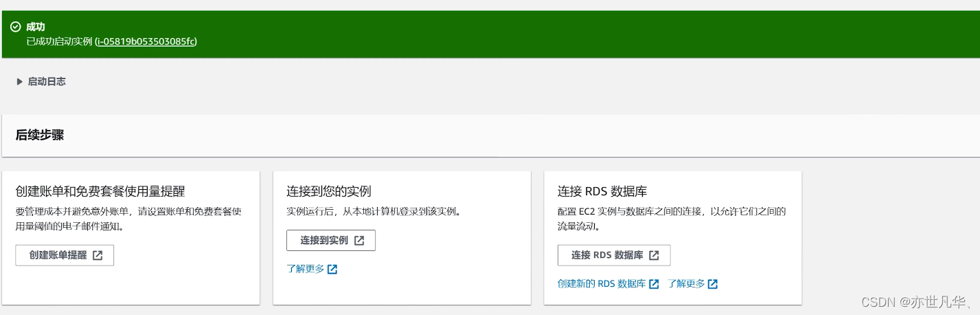The height and width of the screenshot is (315, 980).
Task: Click text 实例运行后，从本地计算机登录到该实例
Action: click(373, 211)
